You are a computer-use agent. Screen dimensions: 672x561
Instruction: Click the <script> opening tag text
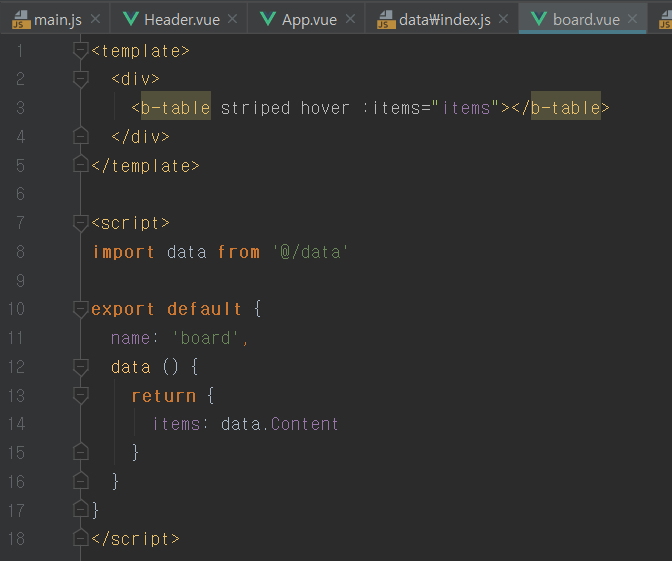click(131, 223)
